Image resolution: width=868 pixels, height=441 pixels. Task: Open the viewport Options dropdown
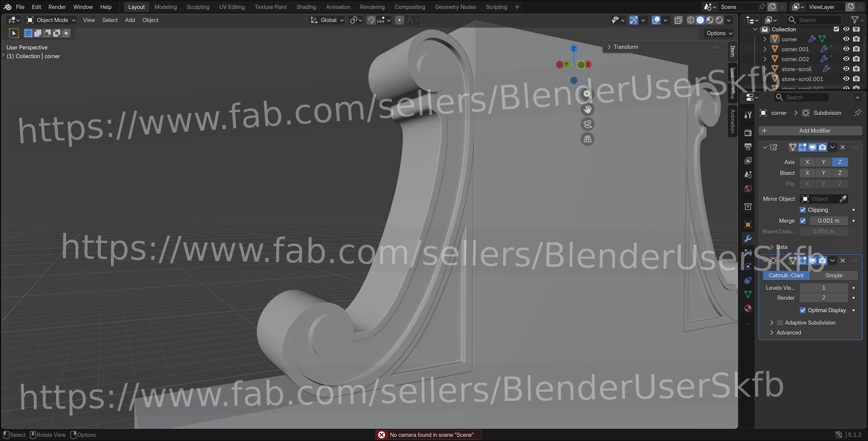[719, 33]
